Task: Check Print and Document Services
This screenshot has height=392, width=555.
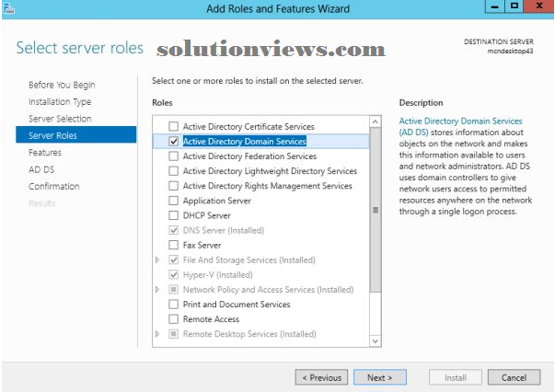Action: 173,305
